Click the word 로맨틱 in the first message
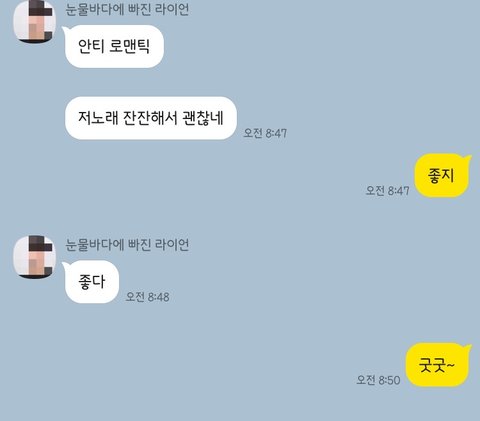 tap(129, 46)
